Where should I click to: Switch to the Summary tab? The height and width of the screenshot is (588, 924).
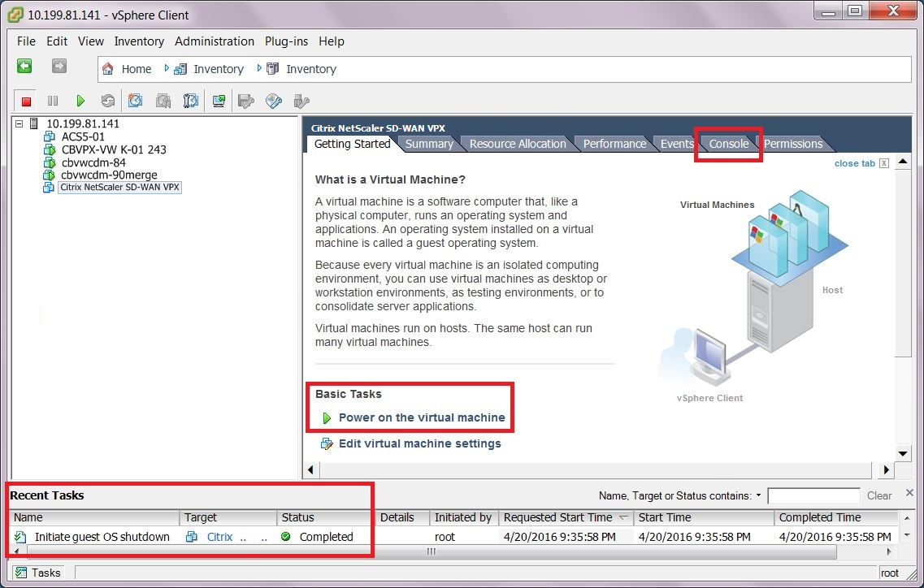(x=429, y=144)
